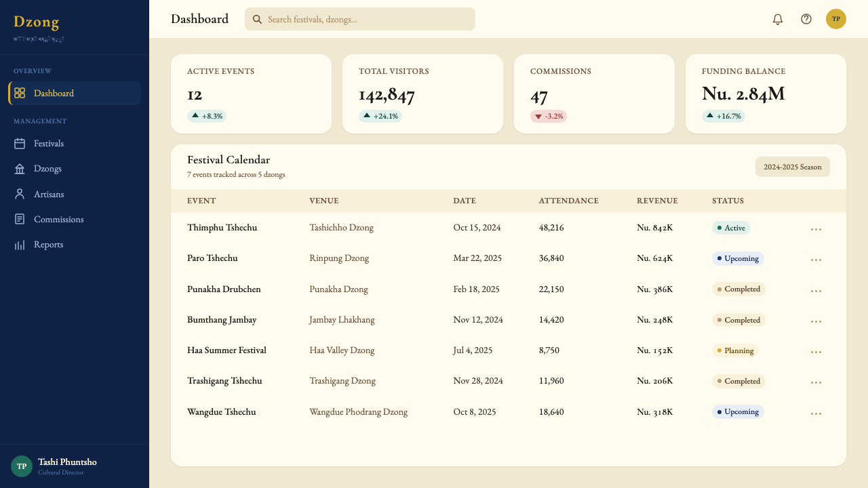Click the Dashboard grid icon in sidebar
Viewport: 868px width, 488px height.
click(20, 93)
